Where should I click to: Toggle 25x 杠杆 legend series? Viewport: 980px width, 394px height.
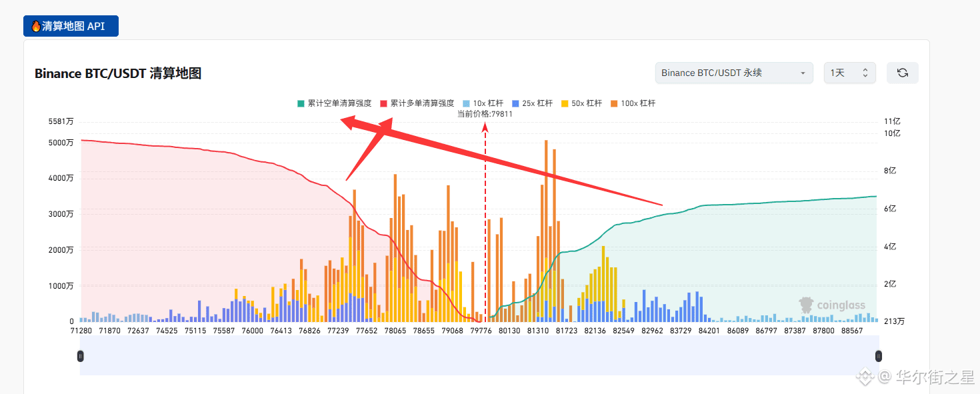532,103
